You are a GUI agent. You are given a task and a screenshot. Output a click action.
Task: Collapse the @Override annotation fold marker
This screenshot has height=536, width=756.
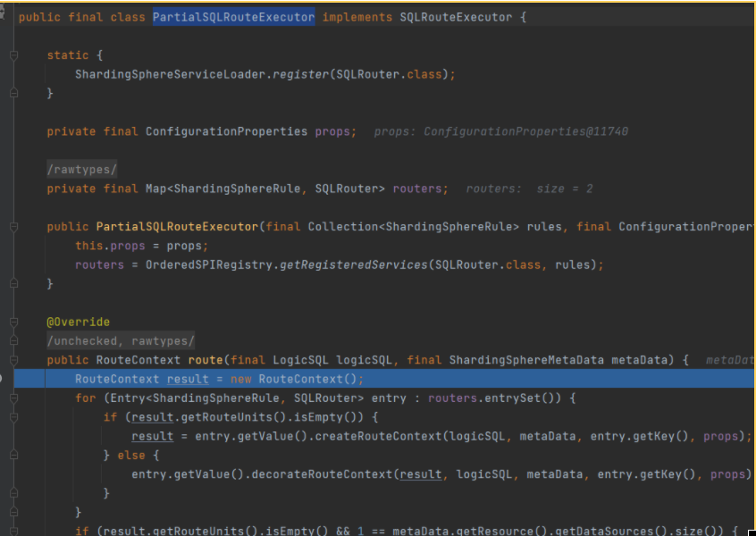coord(13,322)
